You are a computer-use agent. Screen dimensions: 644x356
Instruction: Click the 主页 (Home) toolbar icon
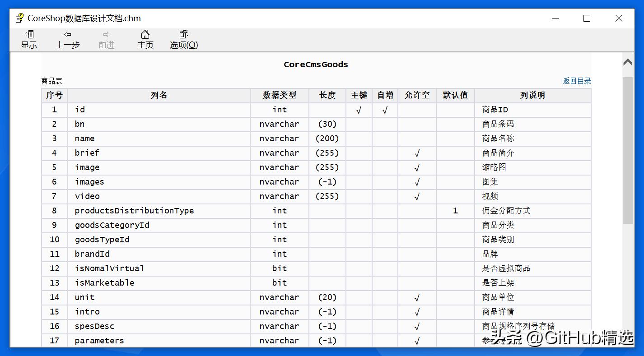tap(145, 39)
